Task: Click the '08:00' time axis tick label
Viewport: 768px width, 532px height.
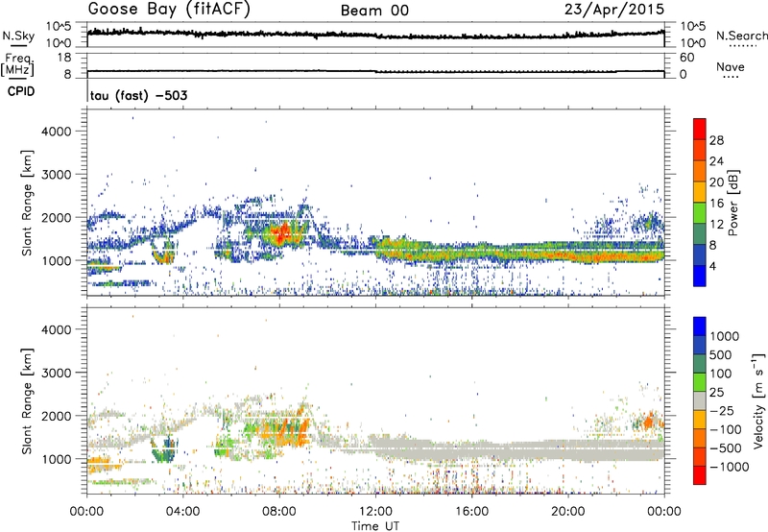Action: point(279,512)
